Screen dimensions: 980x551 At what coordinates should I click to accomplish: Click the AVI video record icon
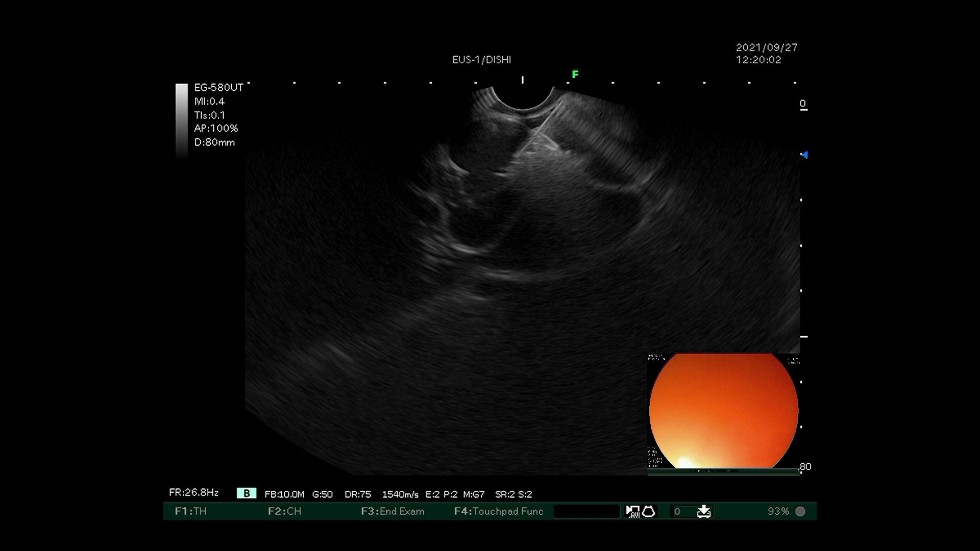632,511
